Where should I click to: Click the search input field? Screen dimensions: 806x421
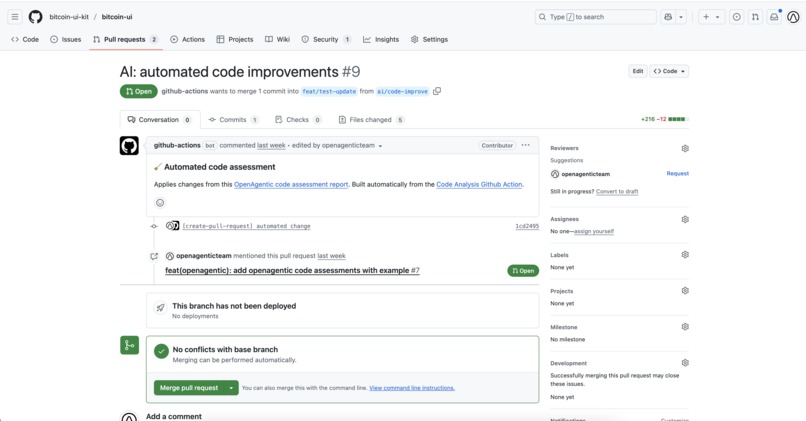pyautogui.click(x=595, y=17)
